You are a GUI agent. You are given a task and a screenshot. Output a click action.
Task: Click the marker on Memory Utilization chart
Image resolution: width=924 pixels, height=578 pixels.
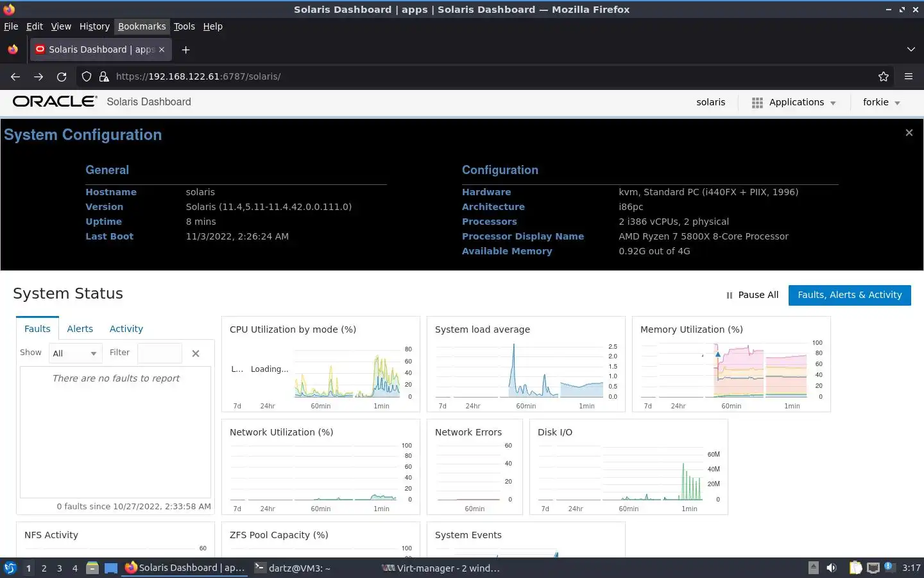click(717, 354)
